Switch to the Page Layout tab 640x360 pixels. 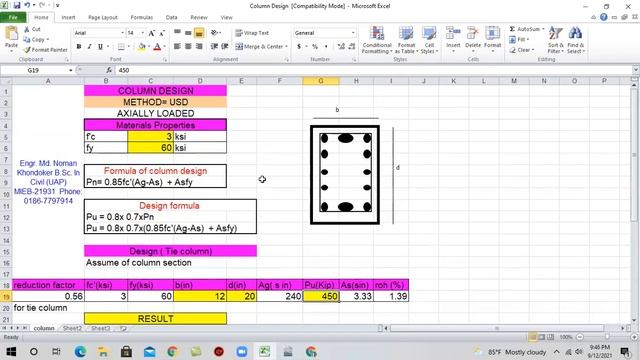click(103, 18)
